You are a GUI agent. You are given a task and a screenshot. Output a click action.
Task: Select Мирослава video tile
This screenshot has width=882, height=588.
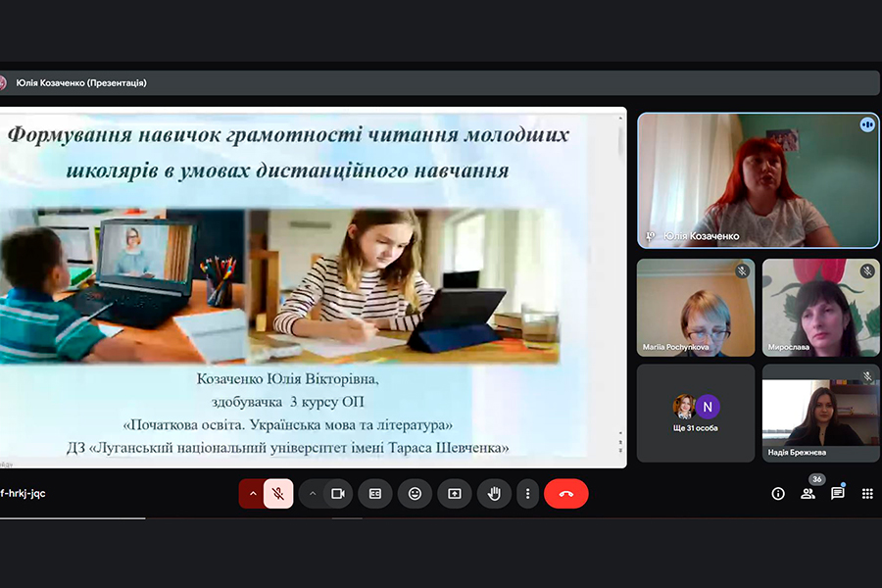[820, 308]
